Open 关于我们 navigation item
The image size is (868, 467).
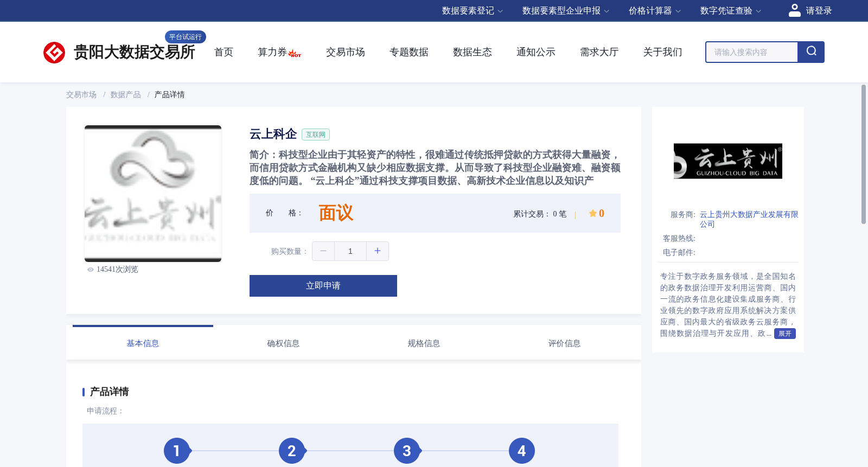[663, 52]
